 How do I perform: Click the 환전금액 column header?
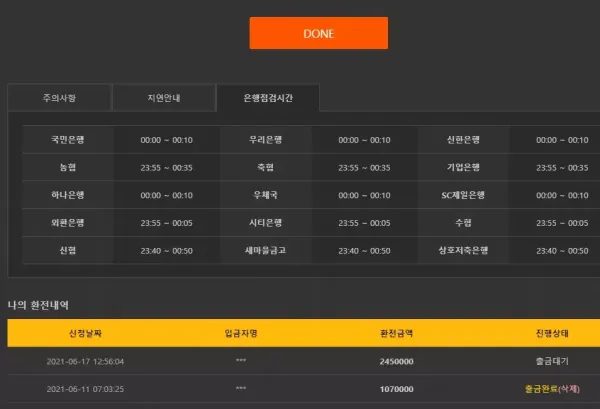pyautogui.click(x=396, y=333)
